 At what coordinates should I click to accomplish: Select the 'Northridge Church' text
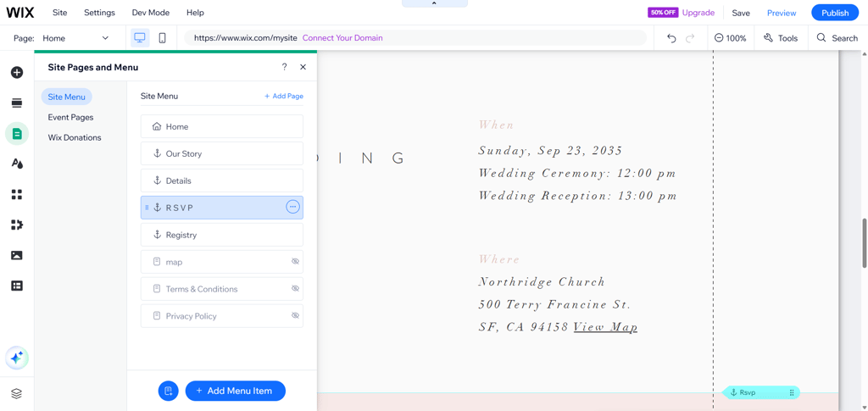[x=542, y=281]
